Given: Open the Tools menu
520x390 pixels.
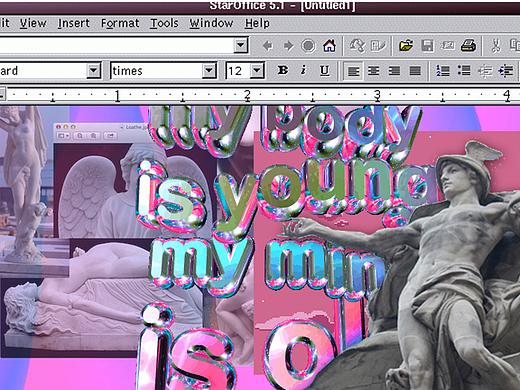Looking at the screenshot, I should point(164,23).
